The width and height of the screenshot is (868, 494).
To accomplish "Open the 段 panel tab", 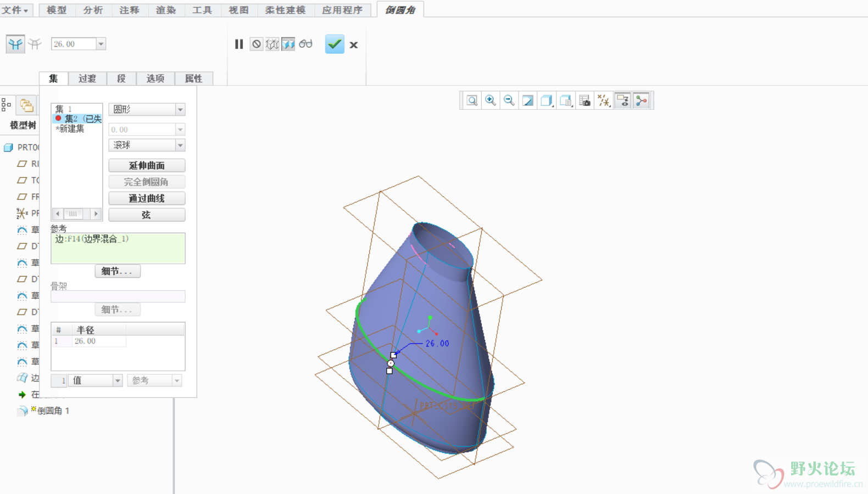I will (121, 78).
